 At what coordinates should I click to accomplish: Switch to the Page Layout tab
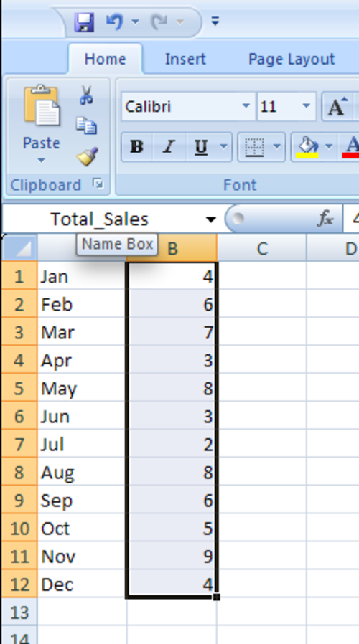click(291, 59)
